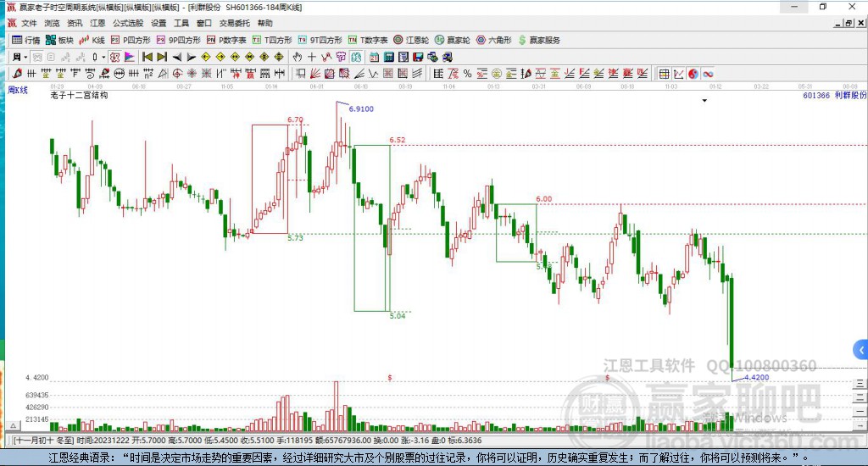
Task: Select the percent retracement tool
Action: (467, 74)
